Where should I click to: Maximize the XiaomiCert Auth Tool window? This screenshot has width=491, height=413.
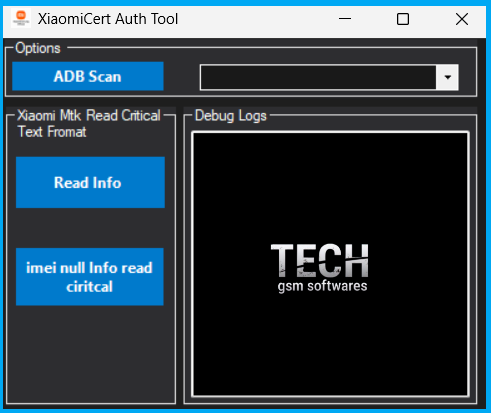click(x=403, y=19)
